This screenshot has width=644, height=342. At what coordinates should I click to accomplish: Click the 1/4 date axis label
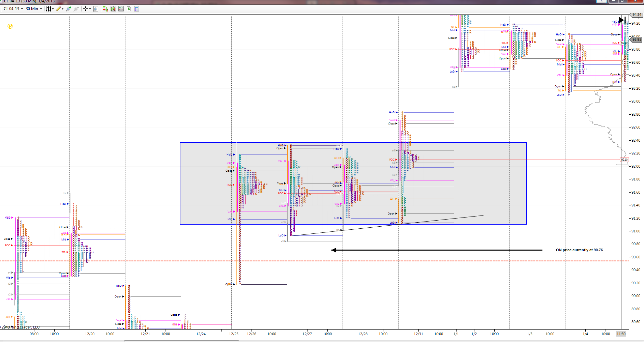point(585,334)
